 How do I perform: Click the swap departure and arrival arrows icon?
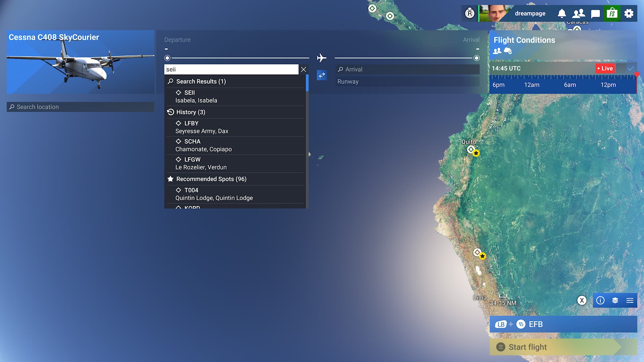point(322,75)
